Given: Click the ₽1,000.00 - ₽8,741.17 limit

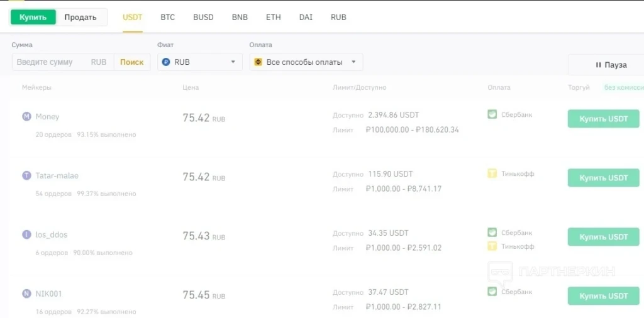Looking at the screenshot, I should (x=403, y=189).
